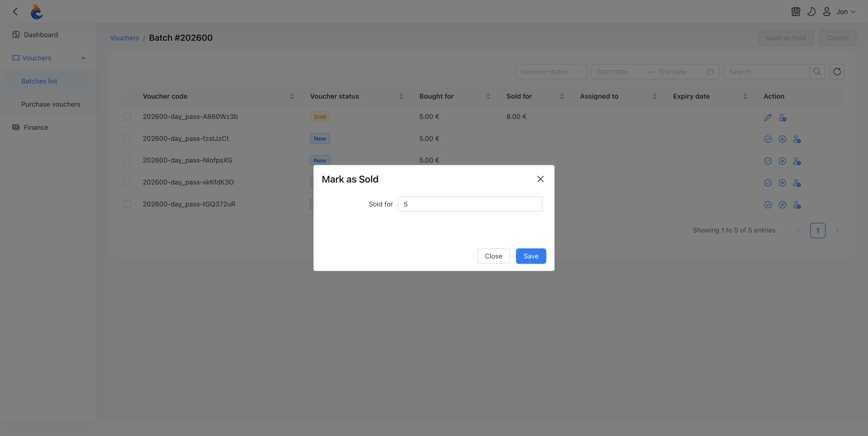Image resolution: width=868 pixels, height=436 pixels.
Task: Click cancel X icon for fzstJzCt voucher
Action: [782, 139]
